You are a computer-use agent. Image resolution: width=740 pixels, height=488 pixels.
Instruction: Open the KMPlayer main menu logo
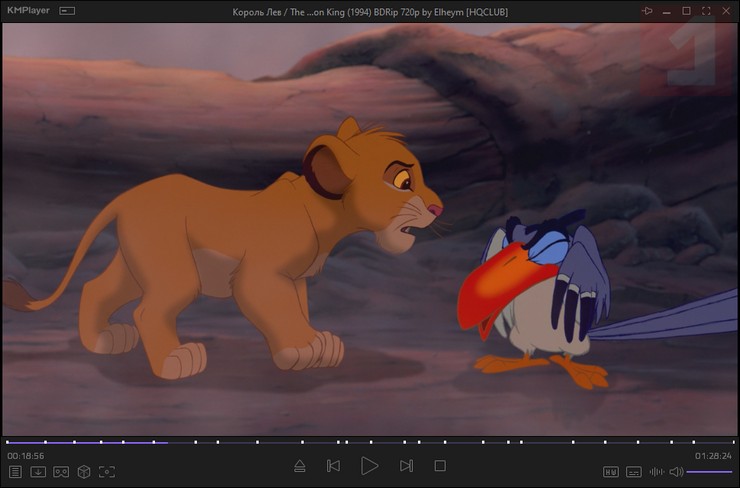pos(28,10)
